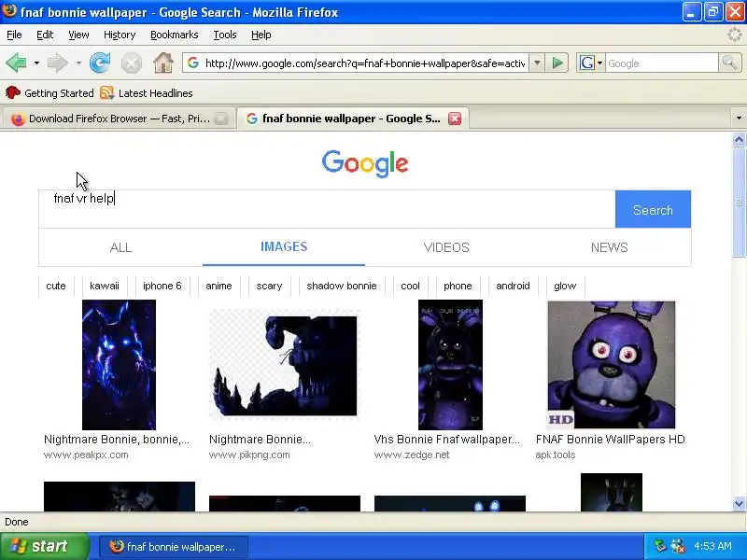Image resolution: width=747 pixels, height=560 pixels.
Task: Open the Bookmarks menu
Action: 175,35
